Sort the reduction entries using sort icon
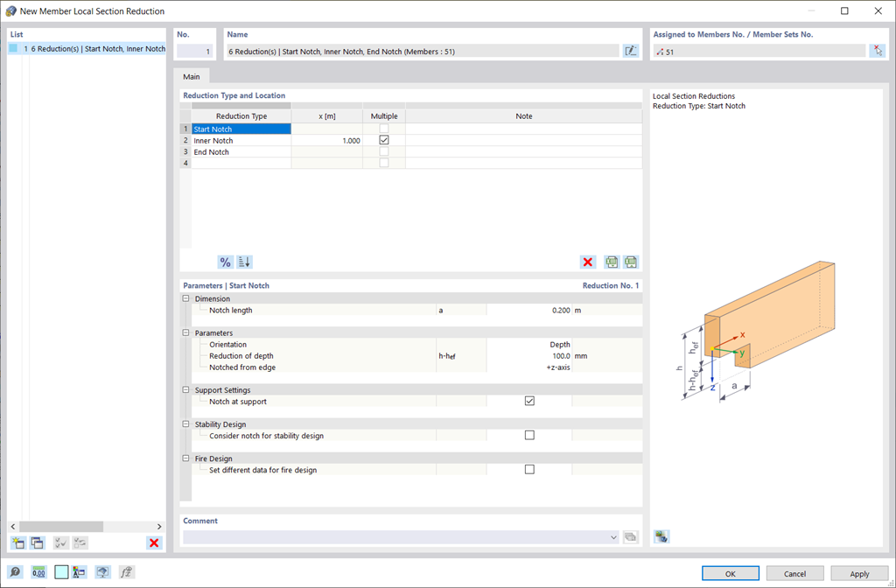The width and height of the screenshot is (896, 588). pyautogui.click(x=243, y=262)
